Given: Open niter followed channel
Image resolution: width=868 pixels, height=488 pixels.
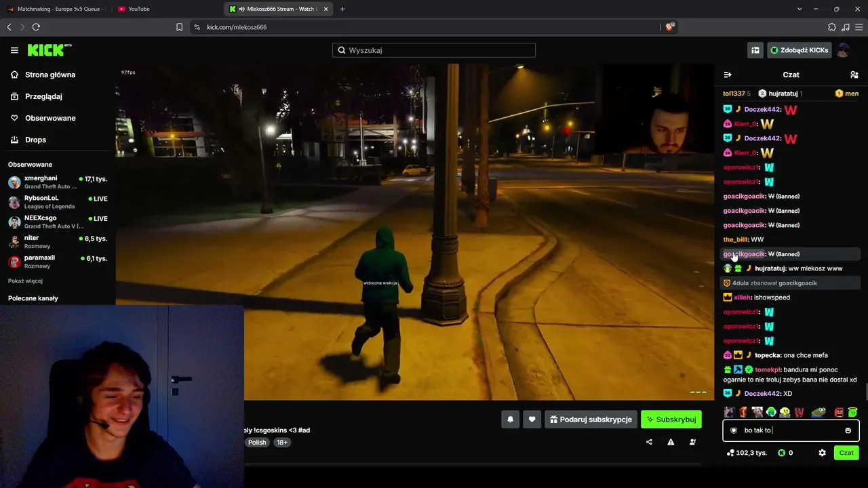Looking at the screenshot, I should (57, 241).
